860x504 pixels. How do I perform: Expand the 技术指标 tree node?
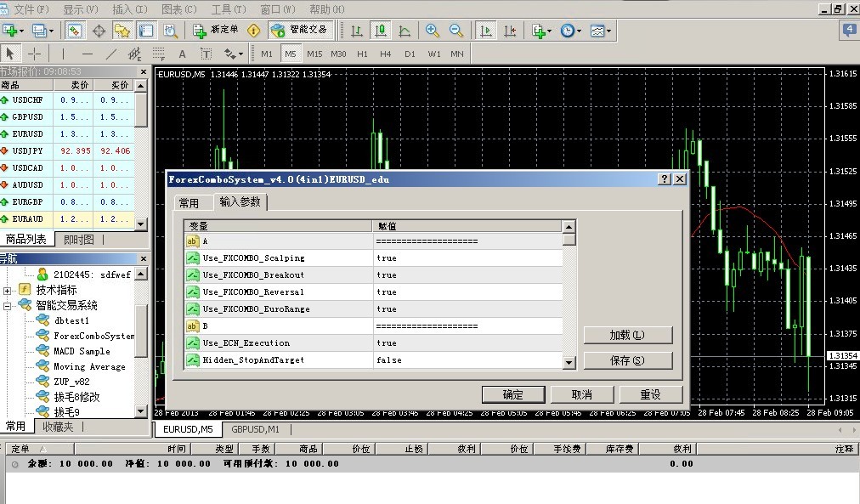tap(8, 290)
